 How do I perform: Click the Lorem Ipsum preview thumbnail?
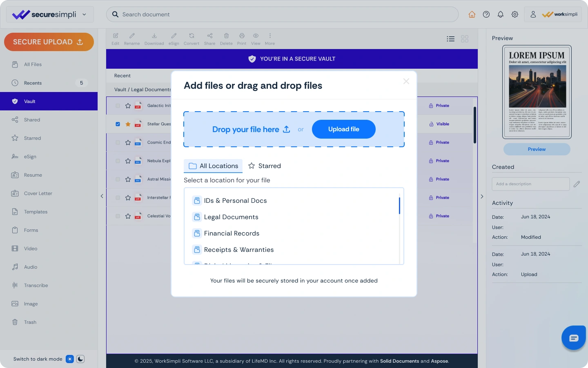[537, 92]
